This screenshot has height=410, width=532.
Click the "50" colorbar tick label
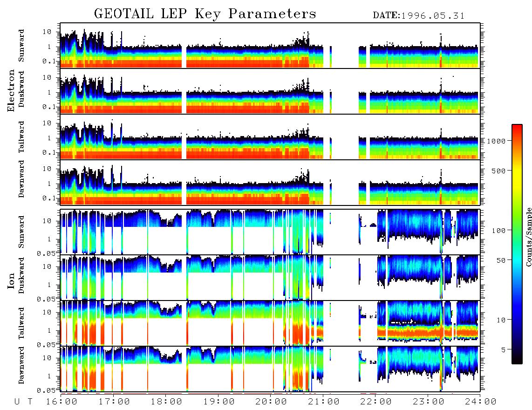501,260
